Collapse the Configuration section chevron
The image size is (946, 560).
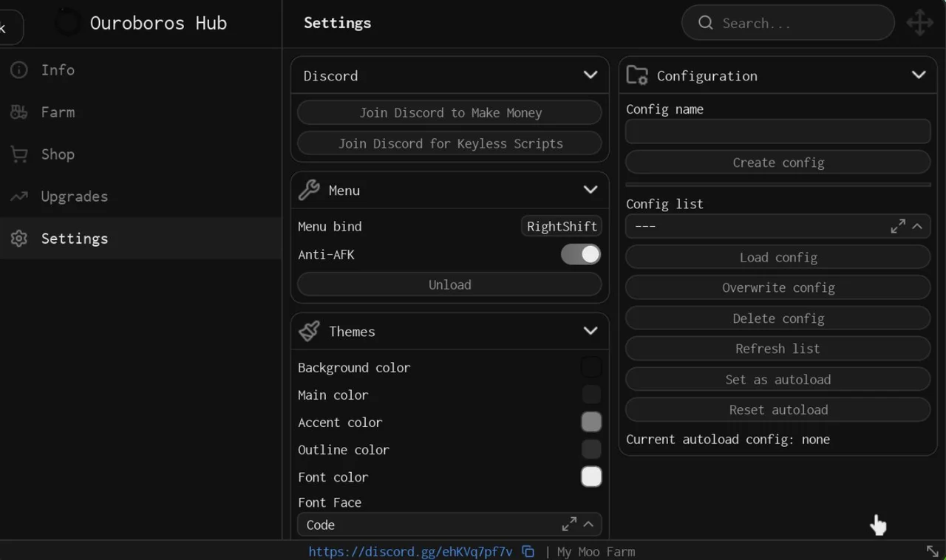[x=919, y=75]
